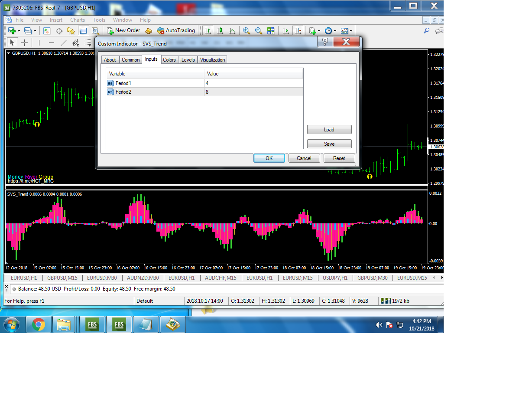Zoom in on the chart
The height and width of the screenshot is (399, 532).
pos(247,31)
